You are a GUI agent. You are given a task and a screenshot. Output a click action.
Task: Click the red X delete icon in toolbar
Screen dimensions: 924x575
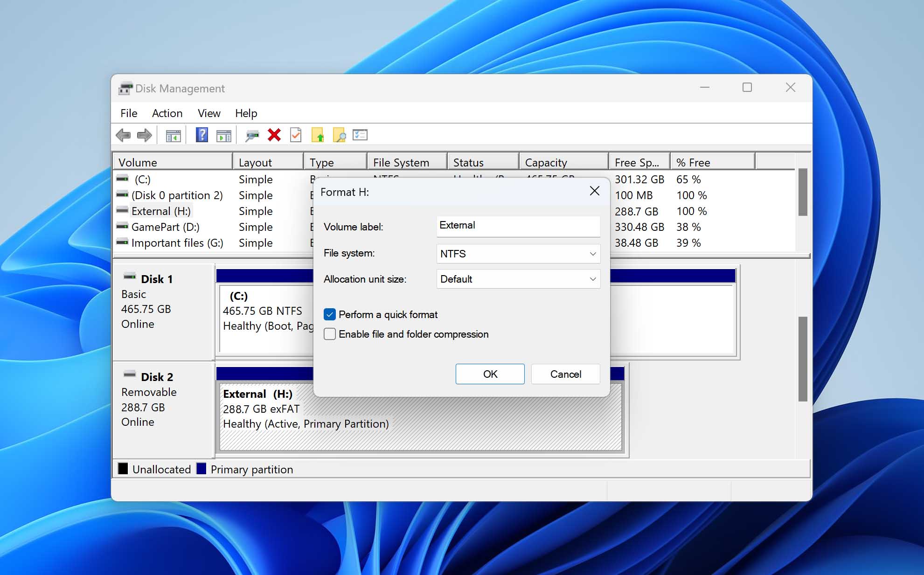(273, 136)
